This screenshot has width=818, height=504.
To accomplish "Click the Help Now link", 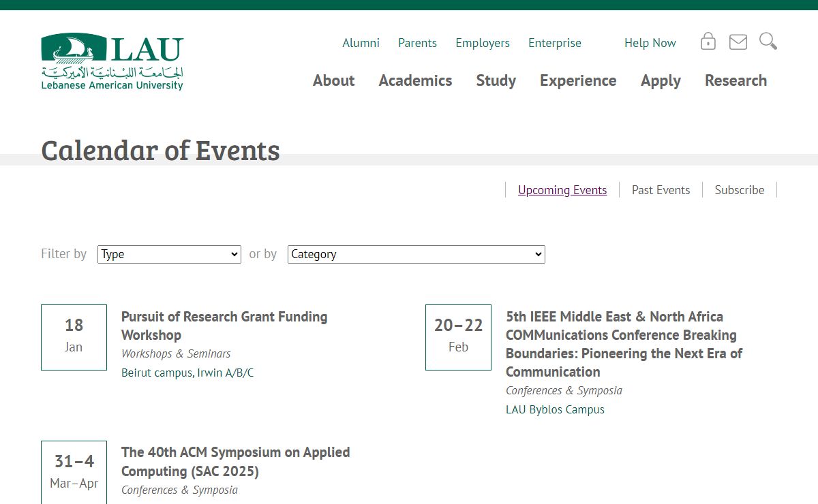I will (650, 43).
